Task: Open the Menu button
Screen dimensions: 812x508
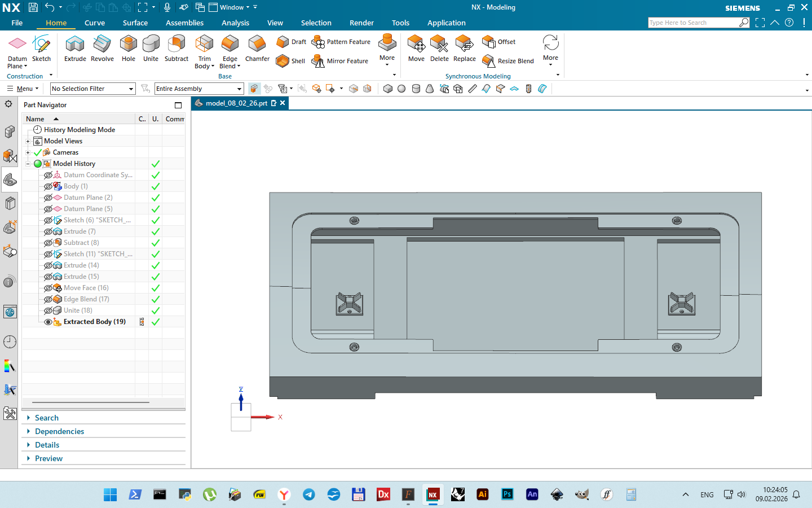Action: (x=23, y=89)
